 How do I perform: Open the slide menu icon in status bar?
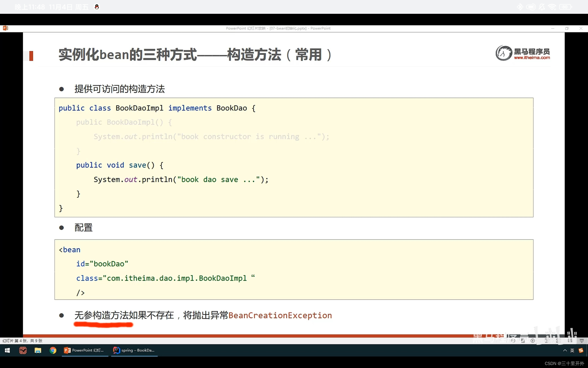pyautogui.click(x=523, y=341)
